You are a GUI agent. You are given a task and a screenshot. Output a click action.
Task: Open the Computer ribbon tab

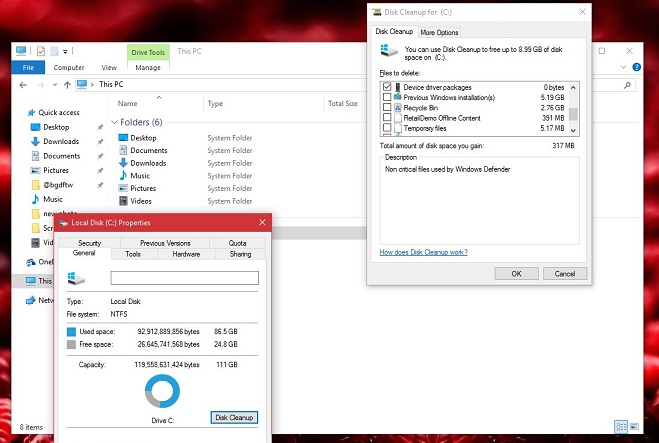69,67
